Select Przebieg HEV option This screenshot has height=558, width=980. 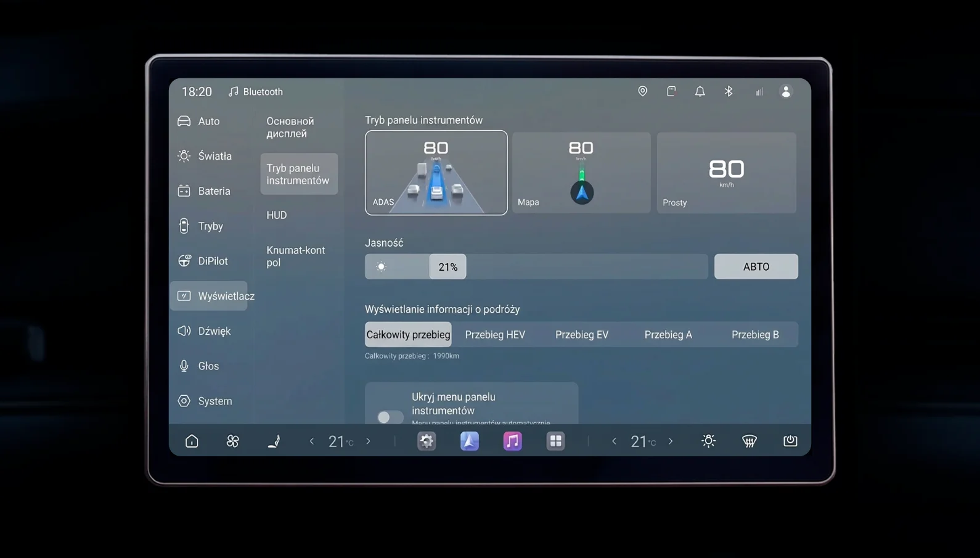tap(495, 334)
